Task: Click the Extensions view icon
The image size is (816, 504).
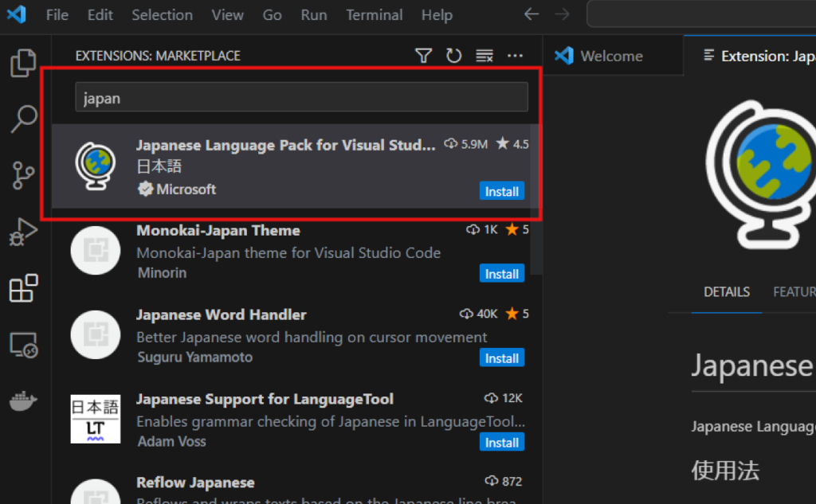Action: [x=23, y=288]
